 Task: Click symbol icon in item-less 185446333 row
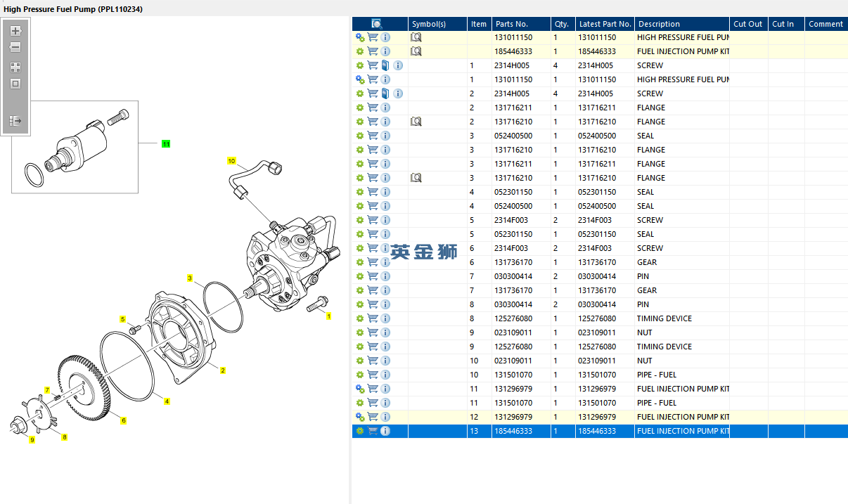tap(416, 51)
